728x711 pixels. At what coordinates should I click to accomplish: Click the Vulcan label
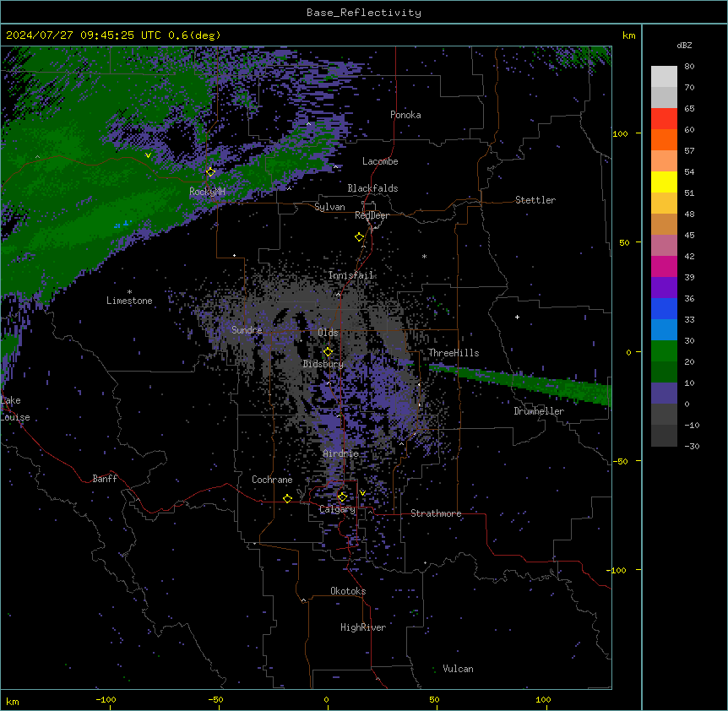tap(458, 669)
